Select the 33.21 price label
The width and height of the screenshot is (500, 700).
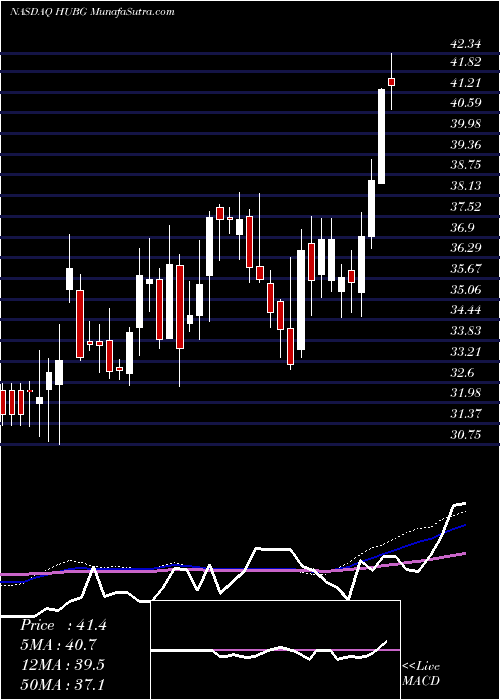coord(466,351)
